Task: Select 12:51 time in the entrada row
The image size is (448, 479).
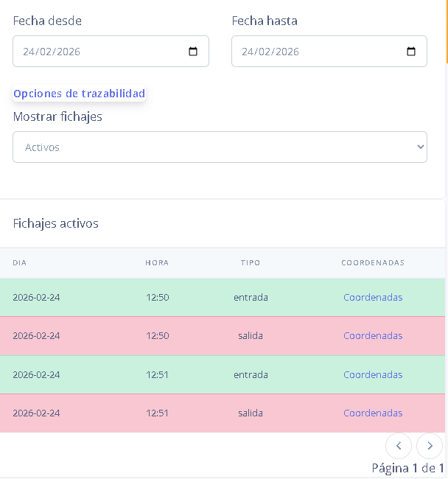Action: tap(157, 374)
